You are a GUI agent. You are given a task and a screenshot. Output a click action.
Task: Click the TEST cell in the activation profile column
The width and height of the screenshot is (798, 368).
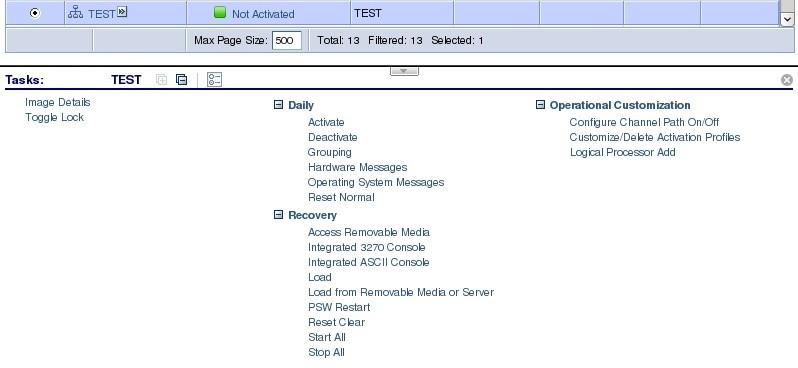[368, 13]
